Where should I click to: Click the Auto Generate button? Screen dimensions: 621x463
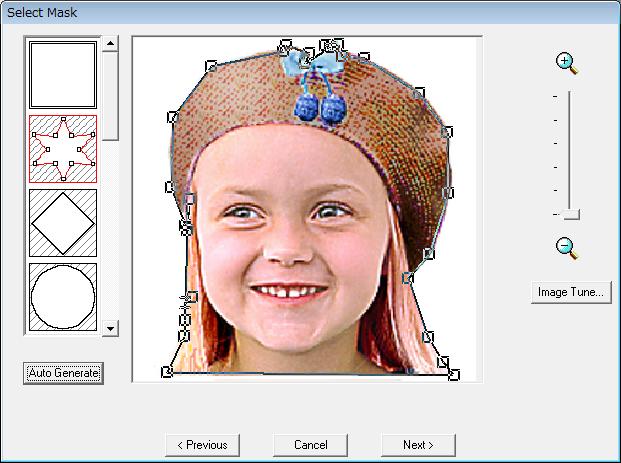pos(63,373)
